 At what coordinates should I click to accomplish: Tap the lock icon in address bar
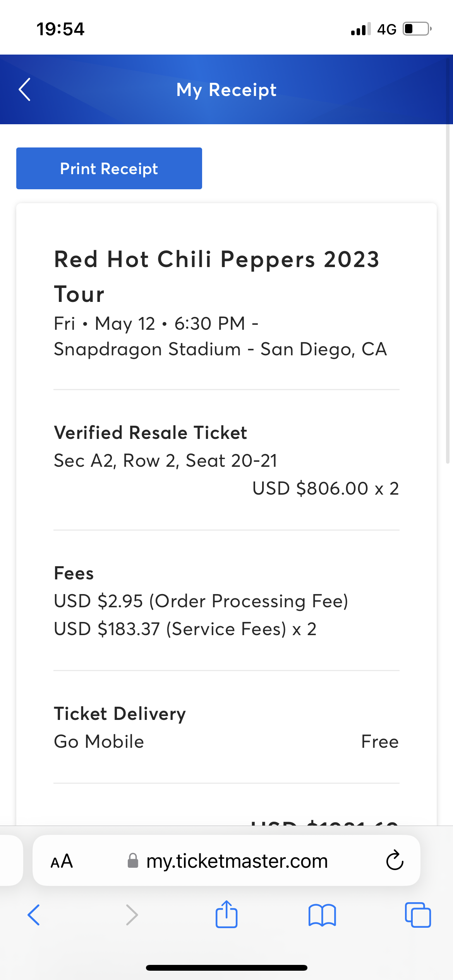[133, 861]
